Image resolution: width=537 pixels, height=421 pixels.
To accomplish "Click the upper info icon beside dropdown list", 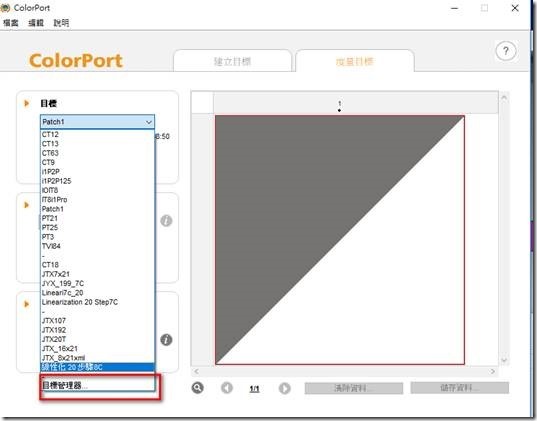I will tap(166, 221).
